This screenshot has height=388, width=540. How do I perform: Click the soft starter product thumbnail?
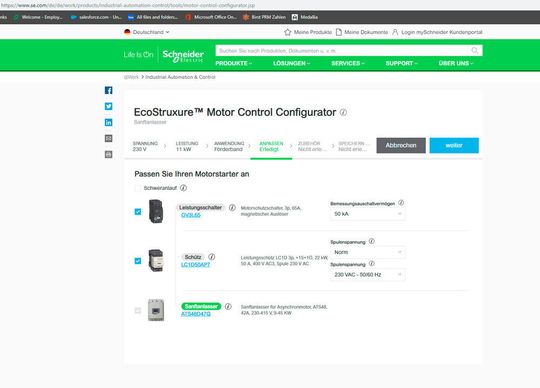(x=156, y=310)
